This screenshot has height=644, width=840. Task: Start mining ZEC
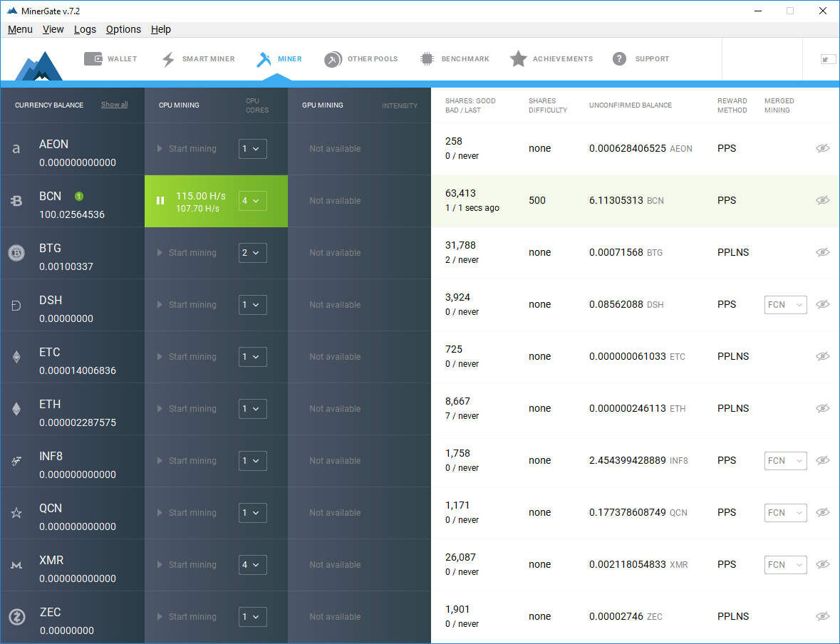tap(187, 617)
